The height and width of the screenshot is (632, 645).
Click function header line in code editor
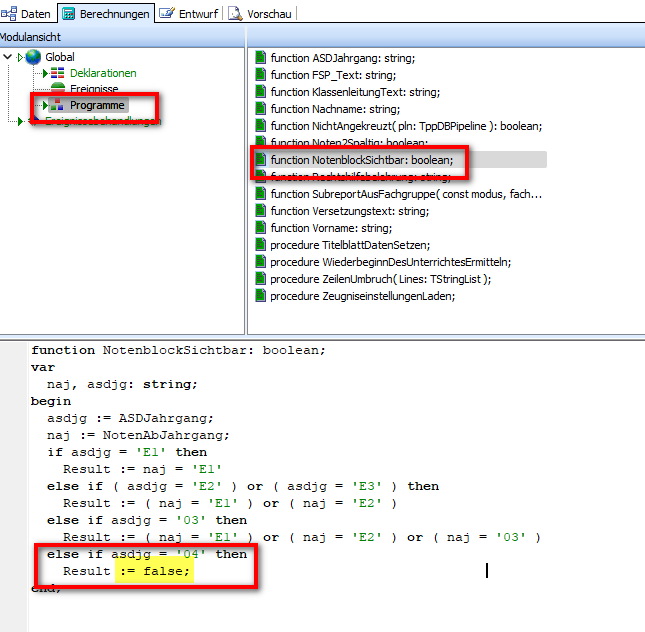(x=178, y=350)
